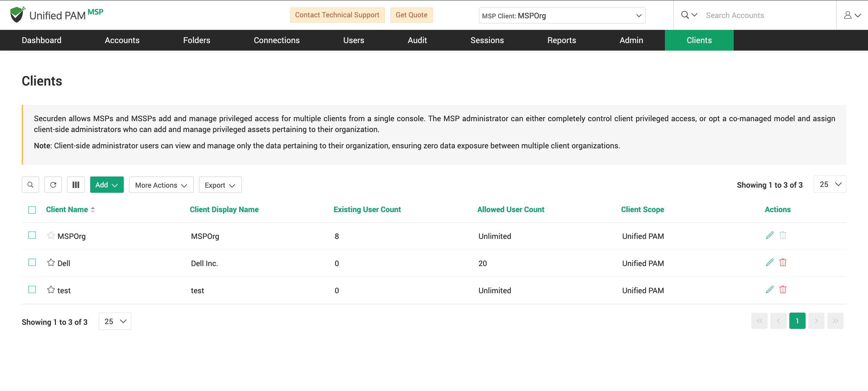Change page size using the 25 selector
Viewport: 868px width, 391px height.
(x=829, y=184)
